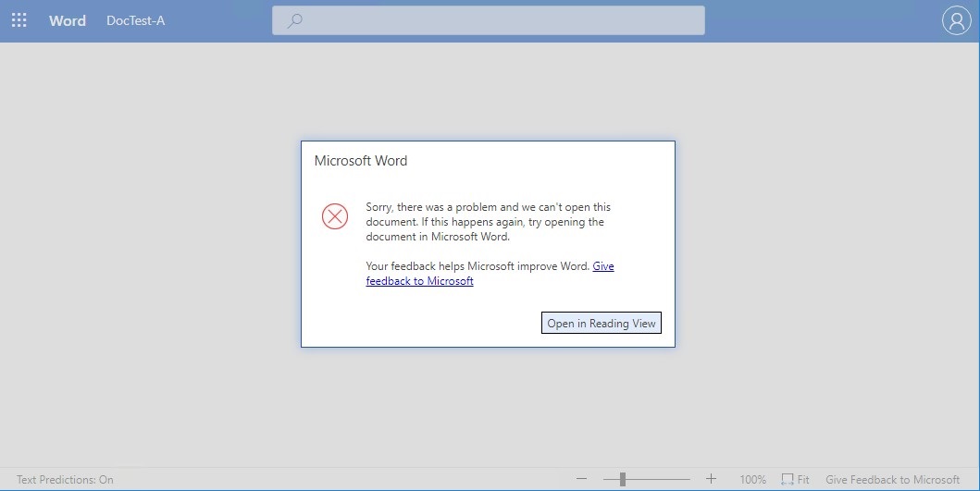980x491 pixels.
Task: Open the app launcher grid icon
Action: (19, 20)
